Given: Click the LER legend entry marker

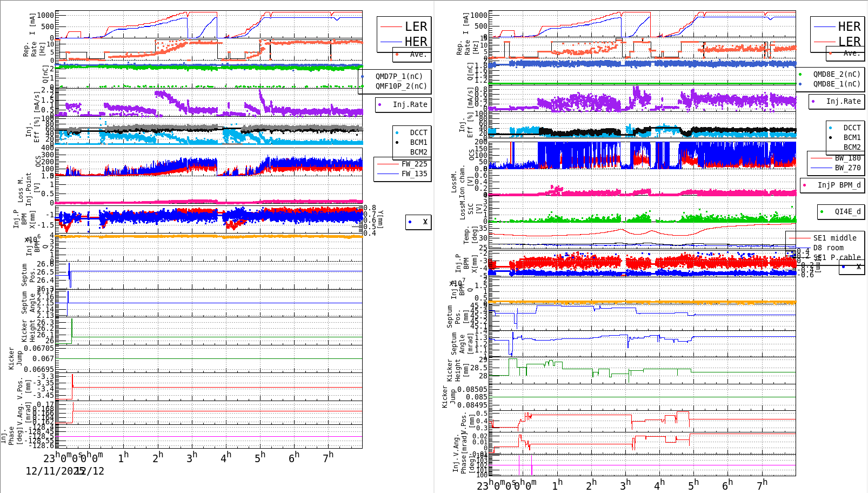Looking at the screenshot, I should 392,26.
